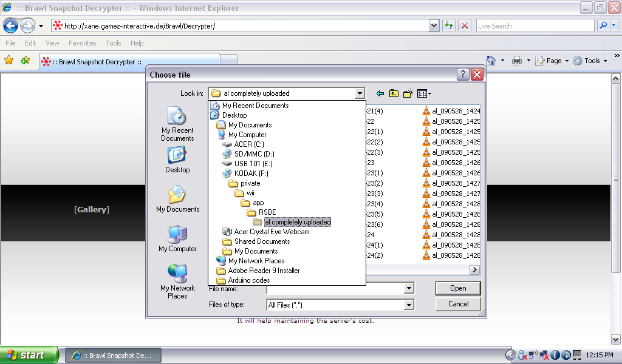Expand the address bar URL history dropdown
This screenshot has width=622, height=364.
click(434, 26)
